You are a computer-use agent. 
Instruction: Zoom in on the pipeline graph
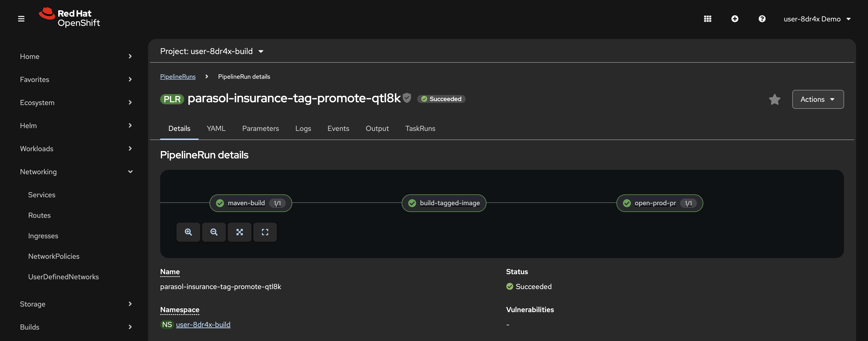(188, 232)
